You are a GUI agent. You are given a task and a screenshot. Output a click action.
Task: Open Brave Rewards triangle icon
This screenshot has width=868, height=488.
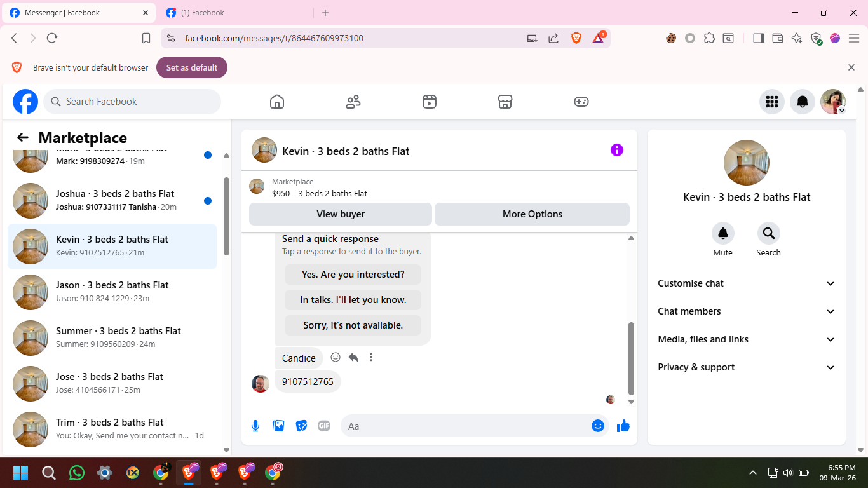pos(599,38)
